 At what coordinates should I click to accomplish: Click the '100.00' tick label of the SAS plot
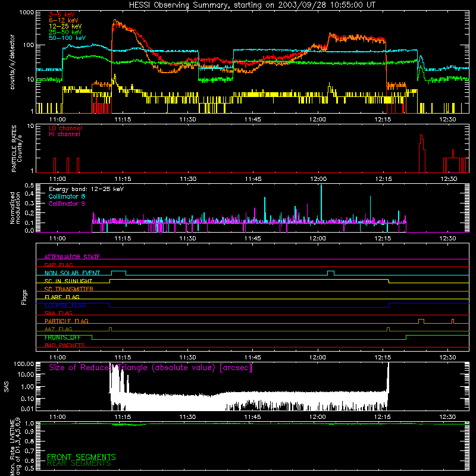24,364
